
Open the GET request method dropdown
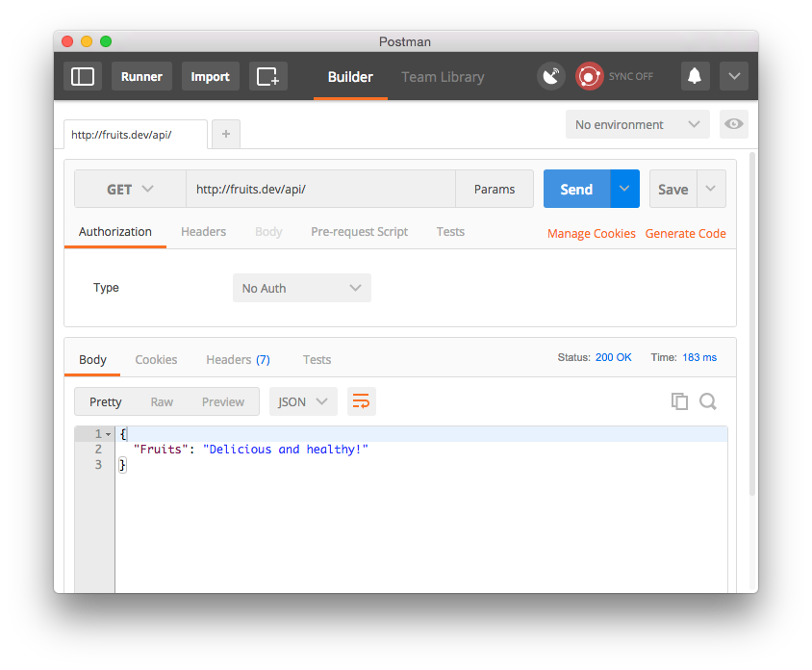[x=130, y=189]
